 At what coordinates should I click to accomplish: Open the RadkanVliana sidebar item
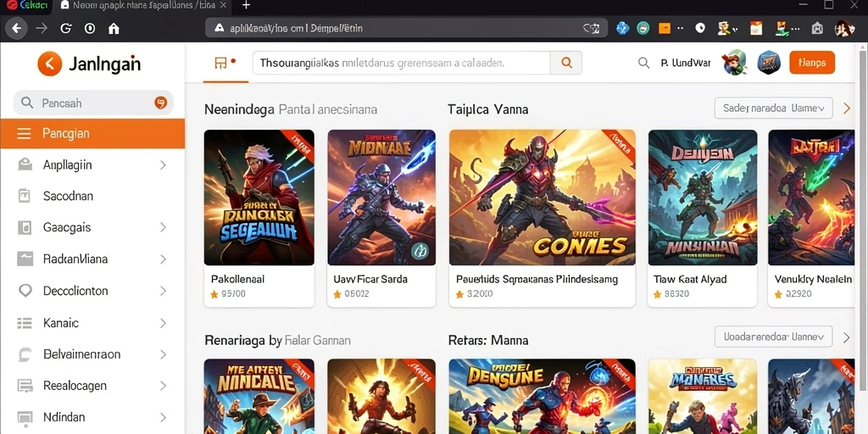pyautogui.click(x=92, y=259)
